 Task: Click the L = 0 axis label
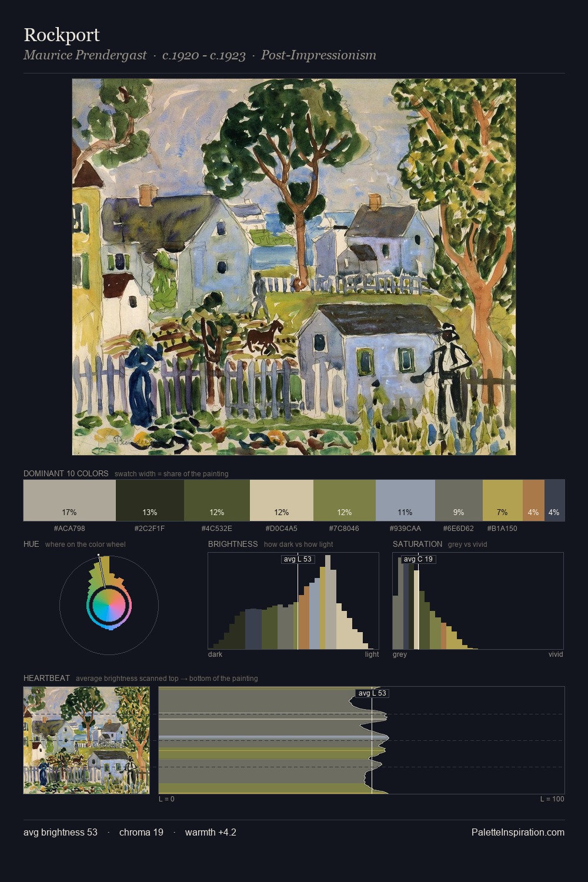166,799
